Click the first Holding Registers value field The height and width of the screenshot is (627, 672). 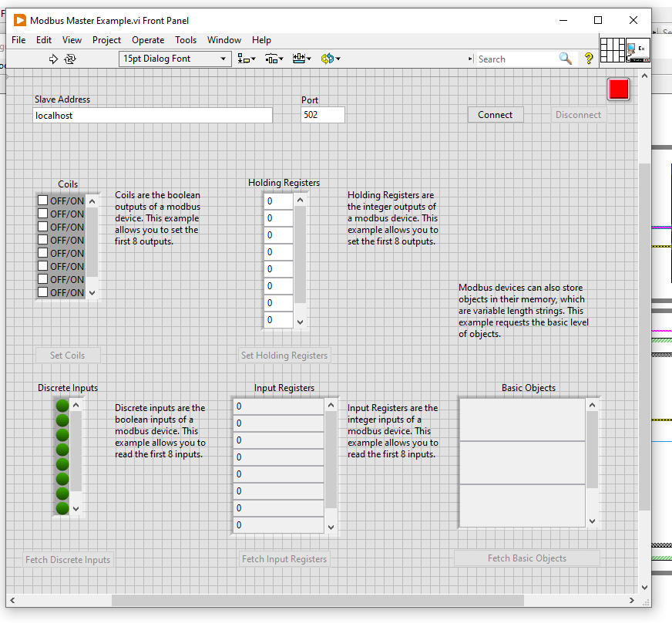tap(278, 201)
